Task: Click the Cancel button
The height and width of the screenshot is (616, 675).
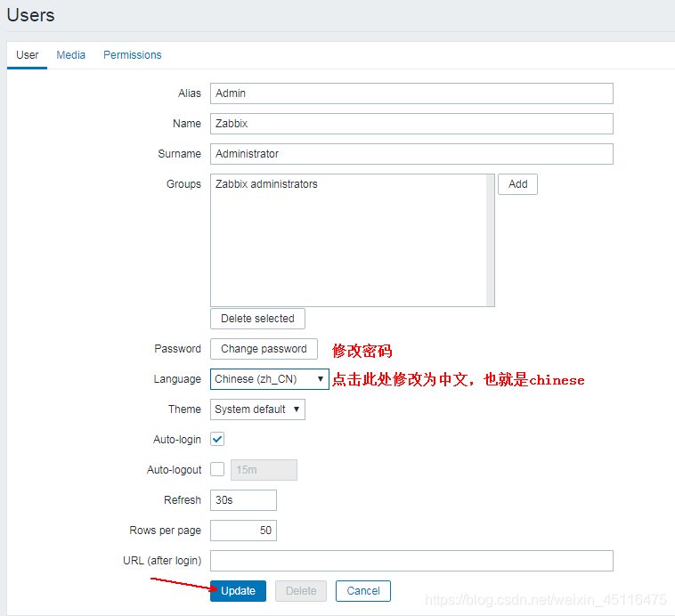Action: click(x=363, y=591)
